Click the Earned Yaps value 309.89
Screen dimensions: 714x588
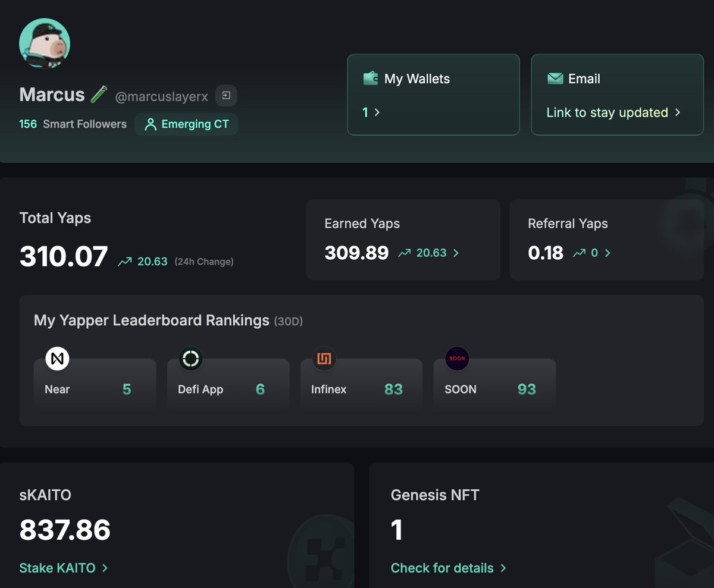[356, 253]
